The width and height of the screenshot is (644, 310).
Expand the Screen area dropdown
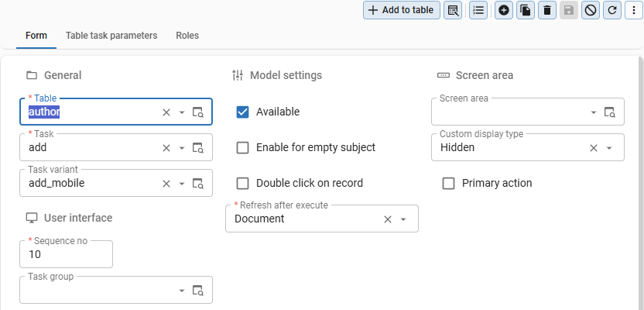594,112
